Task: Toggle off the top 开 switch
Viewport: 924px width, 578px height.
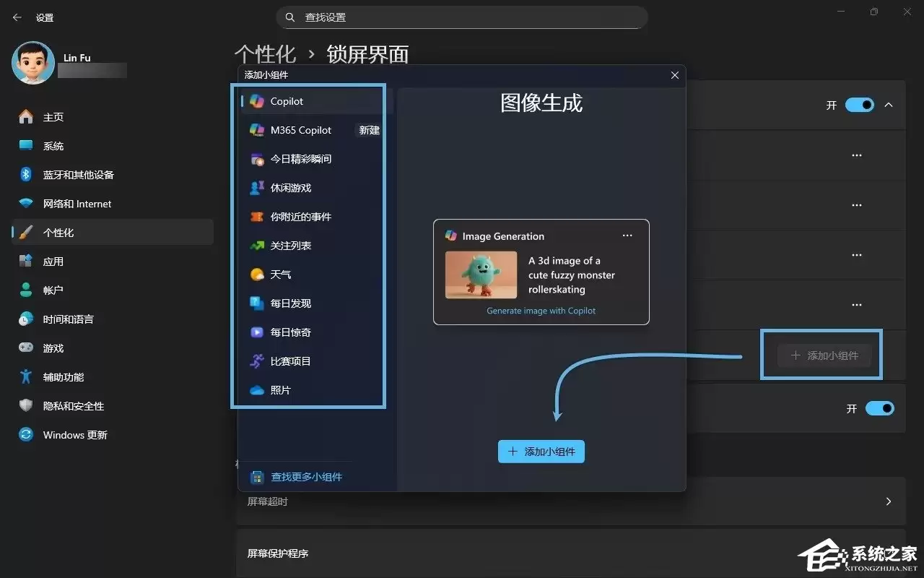Action: point(859,105)
